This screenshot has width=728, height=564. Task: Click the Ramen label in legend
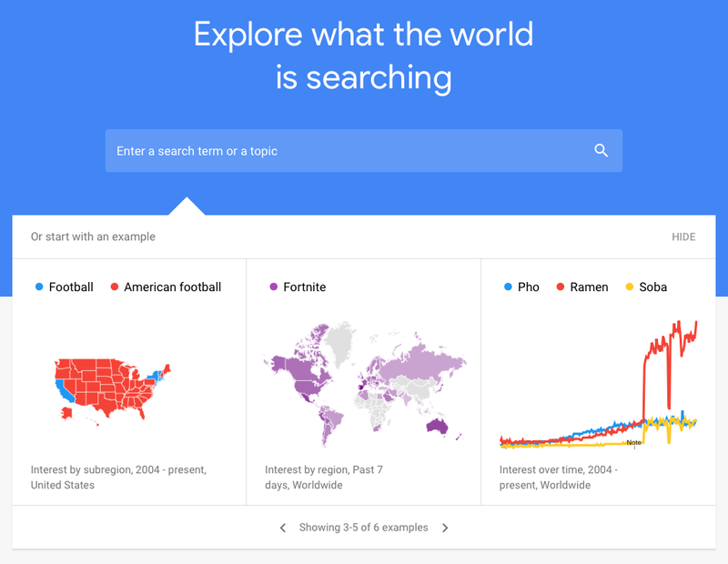coord(589,287)
